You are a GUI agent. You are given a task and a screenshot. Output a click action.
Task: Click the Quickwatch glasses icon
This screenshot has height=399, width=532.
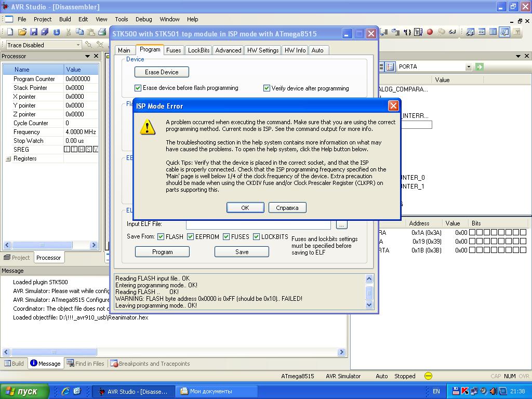coord(452,32)
